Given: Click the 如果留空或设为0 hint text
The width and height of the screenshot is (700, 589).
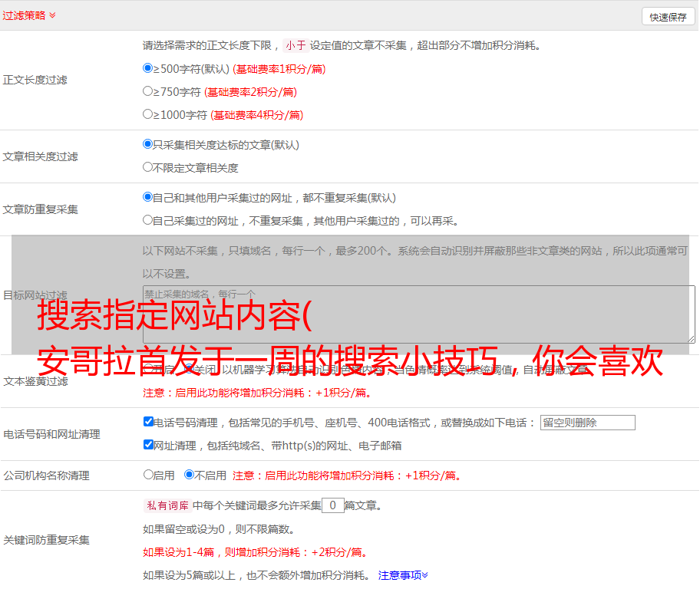Looking at the screenshot, I should click(220, 529).
